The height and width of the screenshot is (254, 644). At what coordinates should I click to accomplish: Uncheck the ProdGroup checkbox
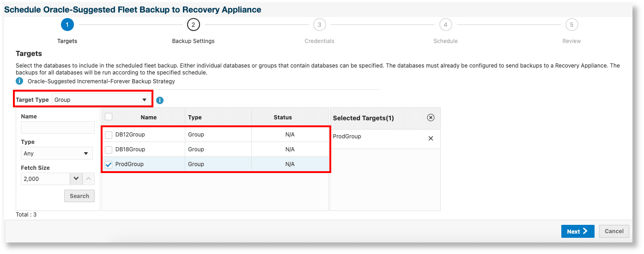pyautogui.click(x=109, y=164)
